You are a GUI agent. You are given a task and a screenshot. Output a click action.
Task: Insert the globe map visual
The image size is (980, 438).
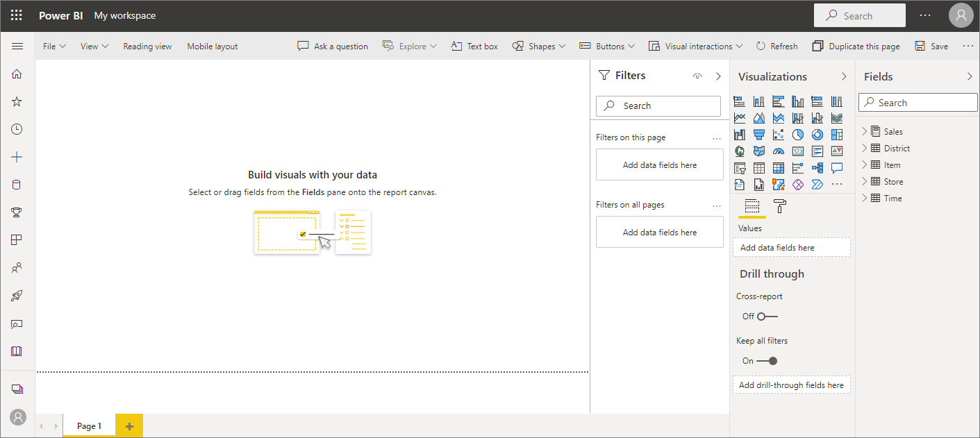point(740,151)
